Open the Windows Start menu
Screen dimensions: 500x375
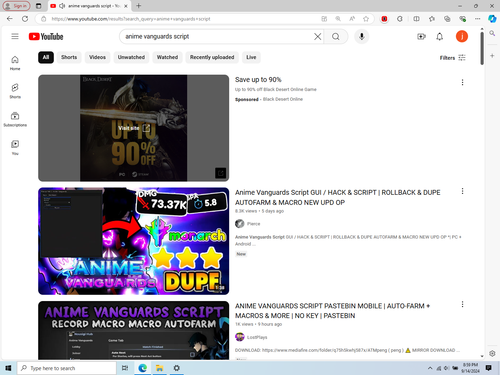coord(8,368)
